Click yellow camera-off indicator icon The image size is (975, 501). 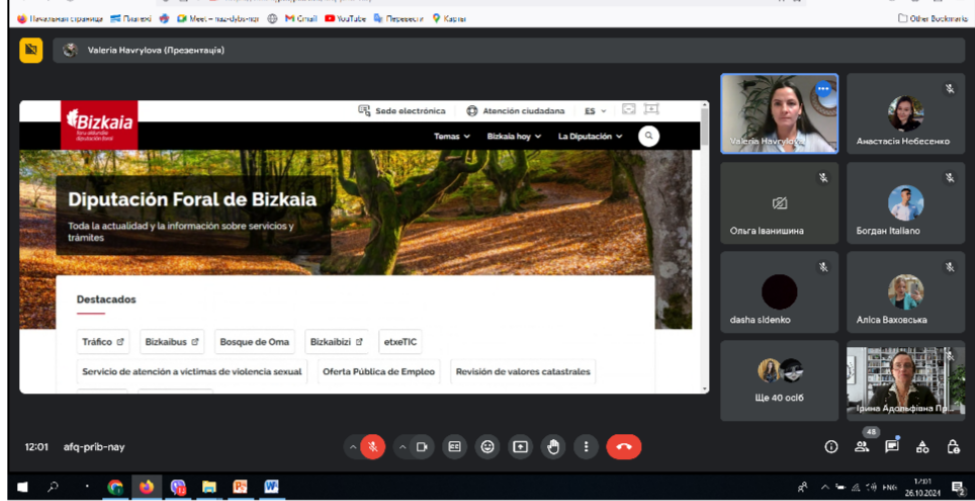(x=31, y=51)
